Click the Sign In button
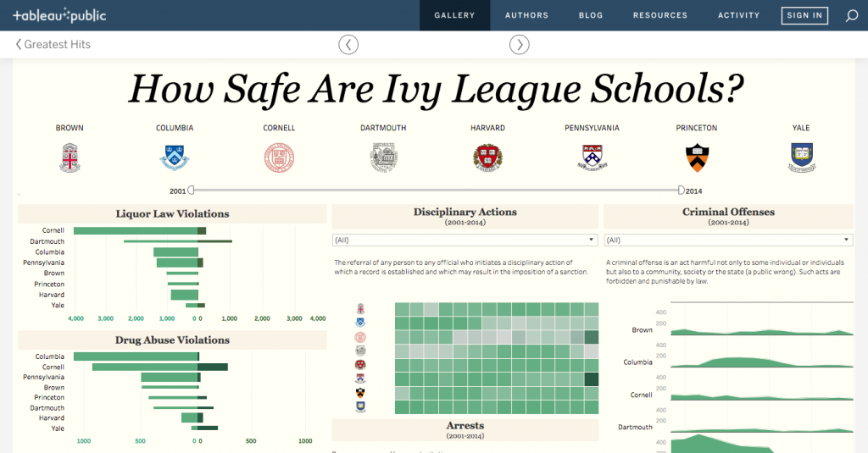Screen dimensions: 868x453 click(x=804, y=15)
